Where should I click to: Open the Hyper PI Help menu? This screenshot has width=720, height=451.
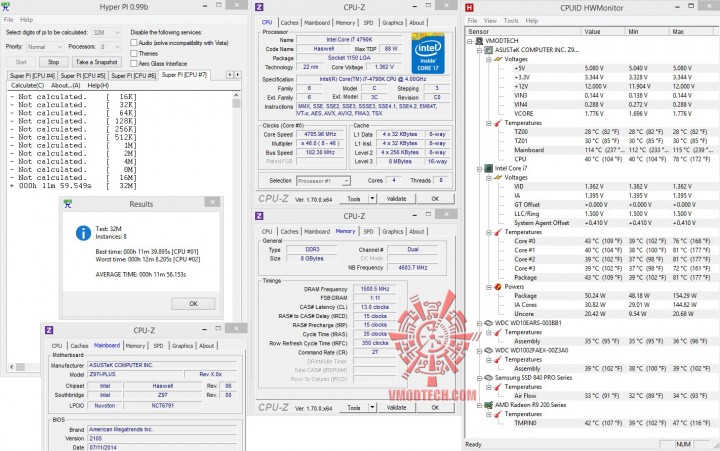[27, 20]
